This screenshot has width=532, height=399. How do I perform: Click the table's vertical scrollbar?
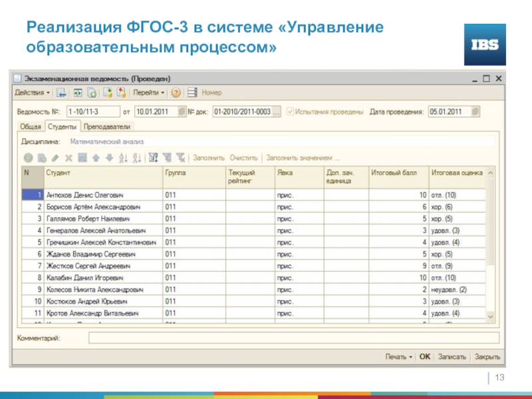point(491,246)
